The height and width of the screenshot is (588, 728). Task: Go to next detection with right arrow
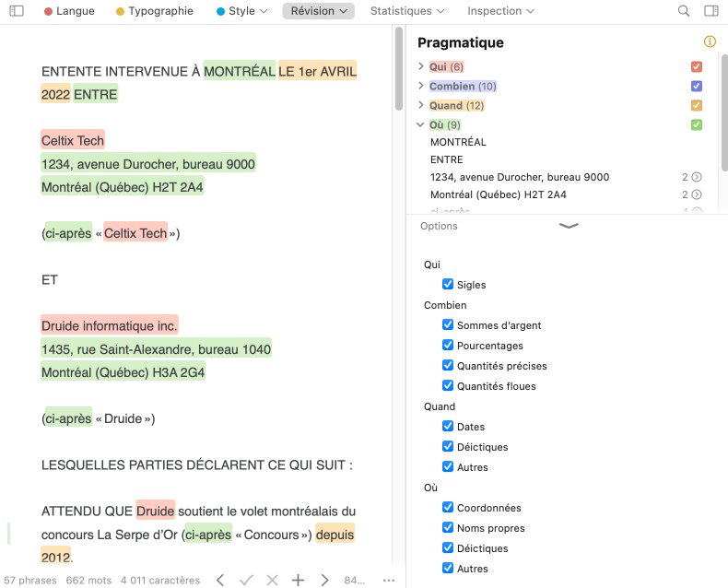pyautogui.click(x=324, y=580)
